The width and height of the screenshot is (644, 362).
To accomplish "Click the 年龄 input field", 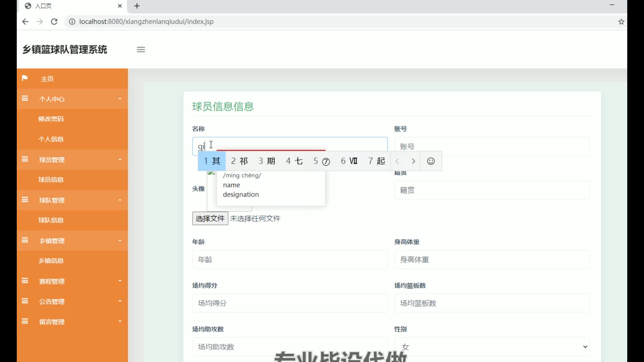I will pyautogui.click(x=290, y=259).
